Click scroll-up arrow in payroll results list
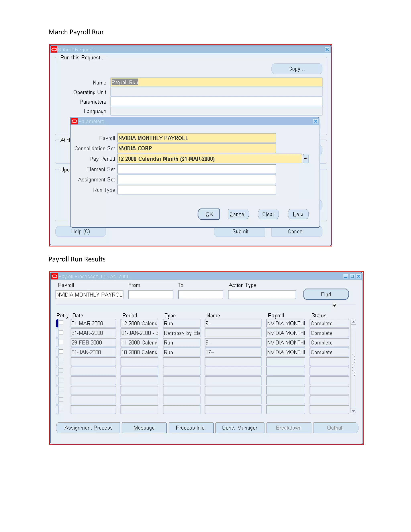The height and width of the screenshot is (532, 411). (353, 322)
